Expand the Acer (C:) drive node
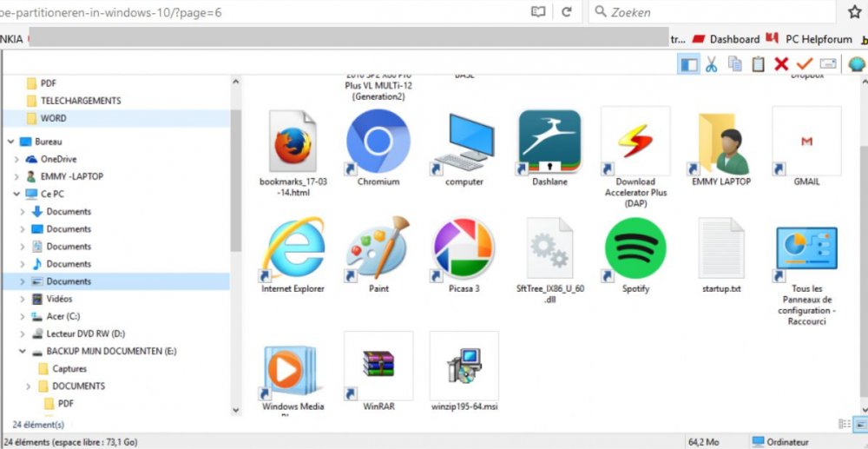Viewport: 868px width, 449px height. coord(23,317)
